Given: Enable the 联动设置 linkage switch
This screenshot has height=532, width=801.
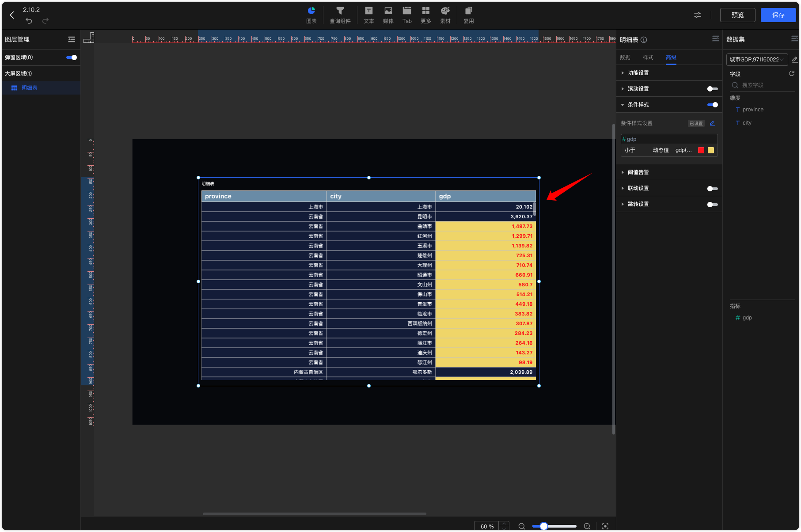Looking at the screenshot, I should click(712, 188).
